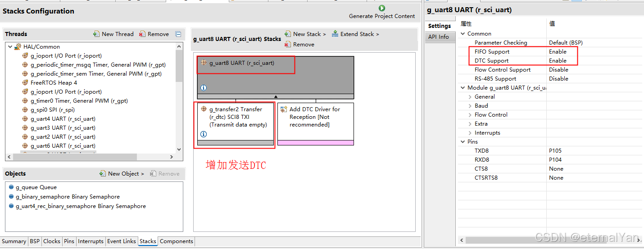This screenshot has width=644, height=249.
Task: Expand the General property group
Action: click(x=470, y=96)
